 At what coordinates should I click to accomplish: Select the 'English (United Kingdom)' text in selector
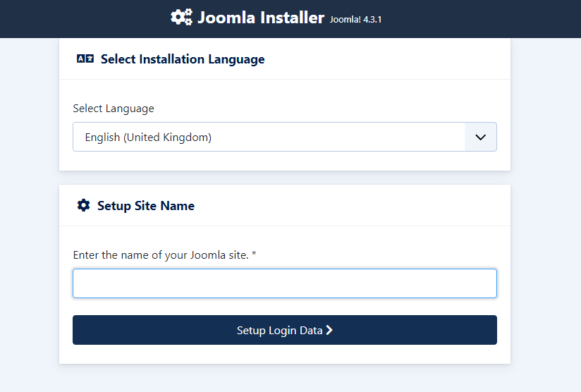click(148, 137)
